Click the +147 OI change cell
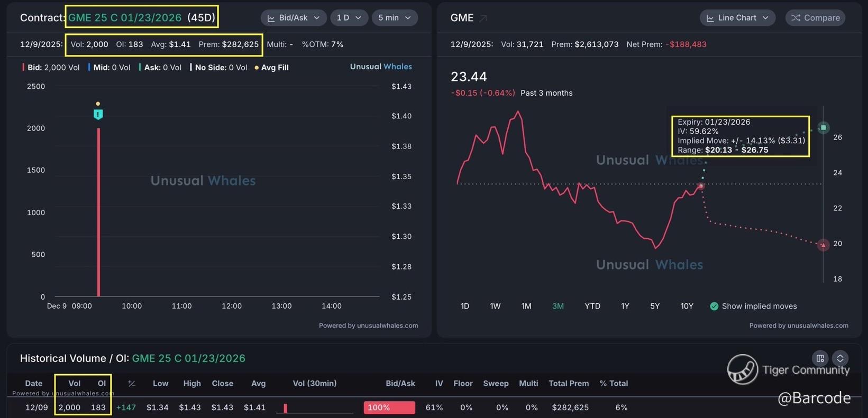Image resolution: width=868 pixels, height=418 pixels. click(126, 407)
